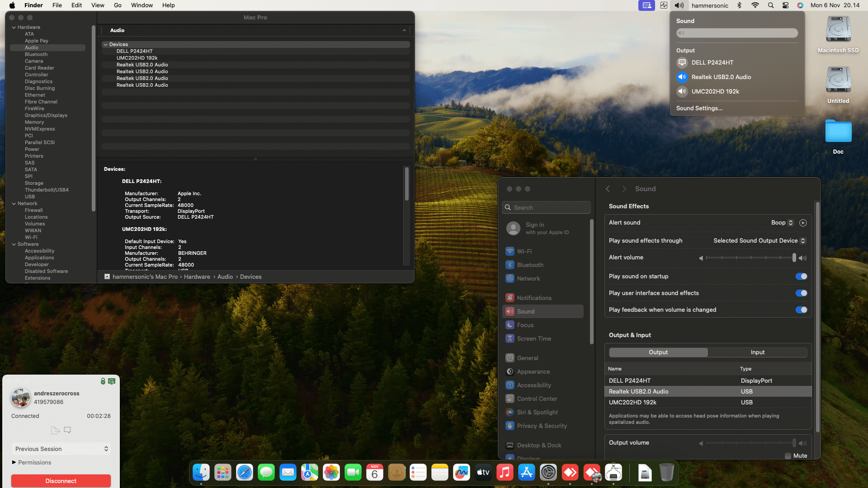This screenshot has height=488, width=868.
Task: Click the Siri icon in the menu bar
Action: coord(800,5)
